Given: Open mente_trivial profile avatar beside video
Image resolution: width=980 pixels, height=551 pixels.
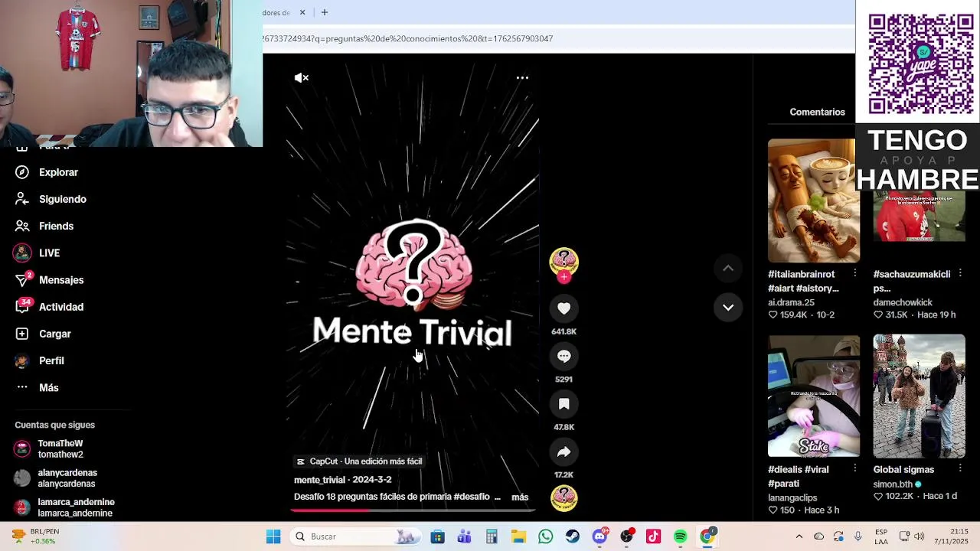Looking at the screenshot, I should pos(564,262).
